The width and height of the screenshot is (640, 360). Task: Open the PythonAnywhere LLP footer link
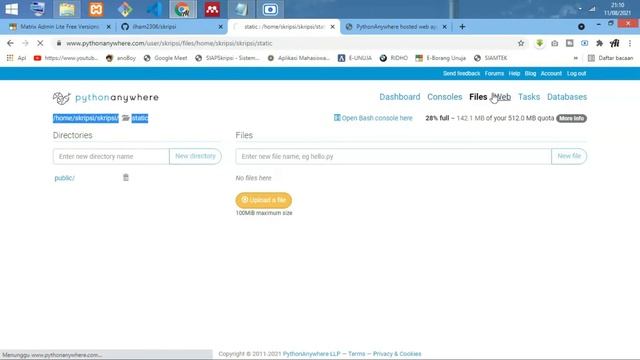(x=311, y=354)
